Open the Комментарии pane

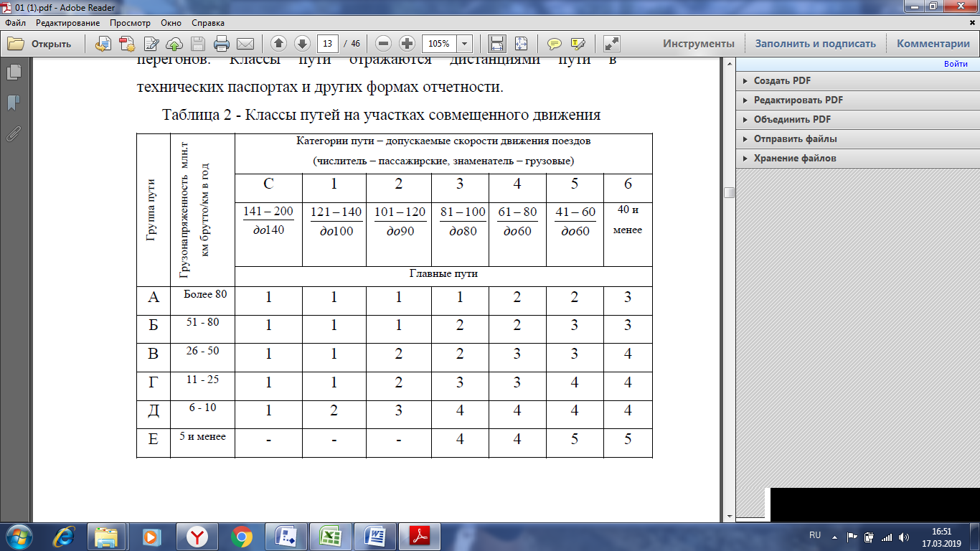point(933,44)
